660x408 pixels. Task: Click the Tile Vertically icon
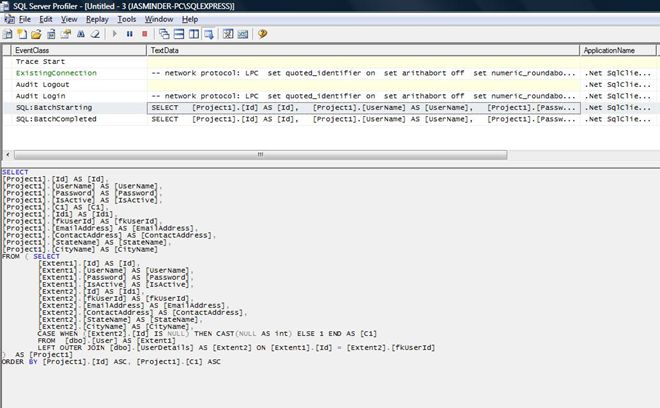(194, 34)
